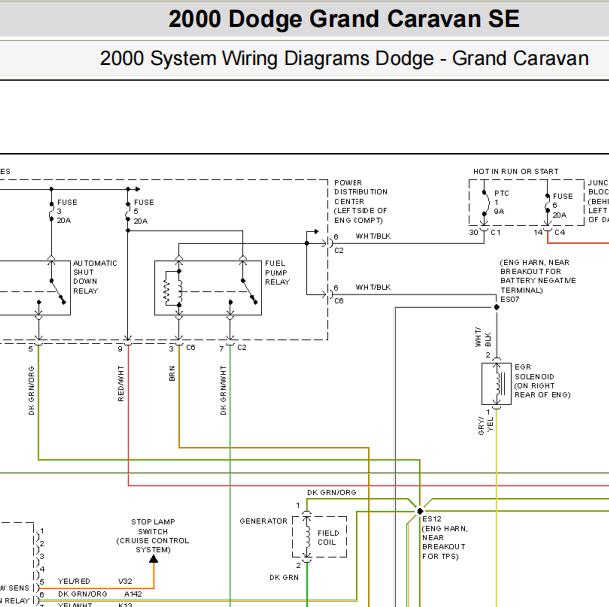Click the "FIELD COIL" label
The width and height of the screenshot is (609, 607).
click(328, 537)
